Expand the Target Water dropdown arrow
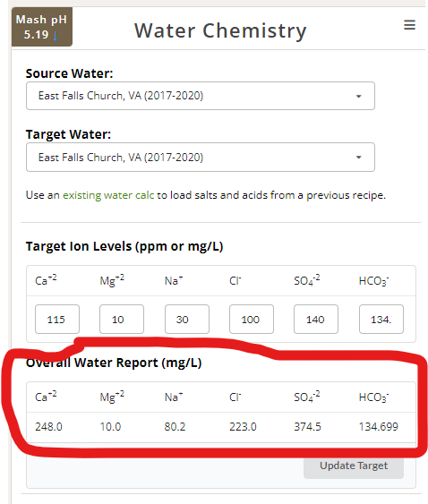This screenshot has height=504, width=428. point(358,158)
